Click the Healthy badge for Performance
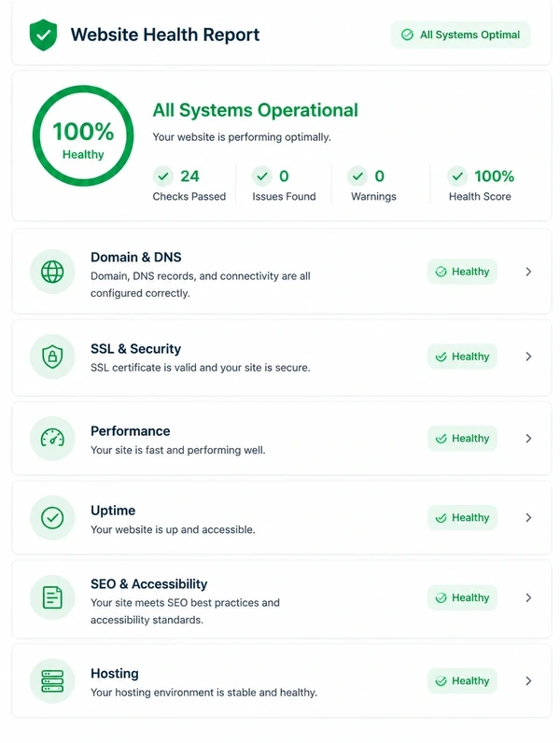 (462, 439)
